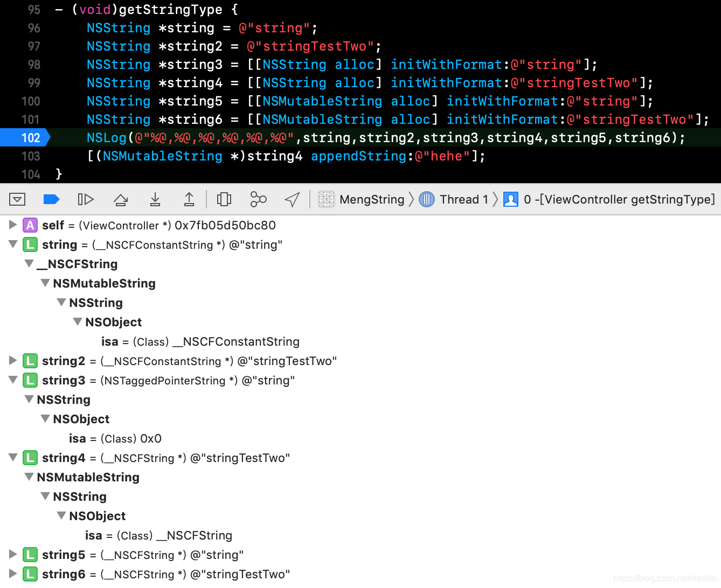Open the Debug Memory Graph tool

(258, 199)
